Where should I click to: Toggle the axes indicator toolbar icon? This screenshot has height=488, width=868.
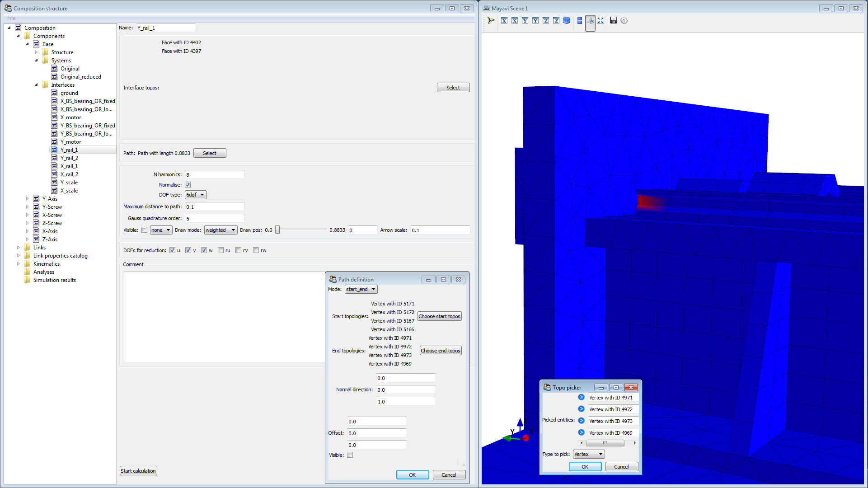[591, 21]
